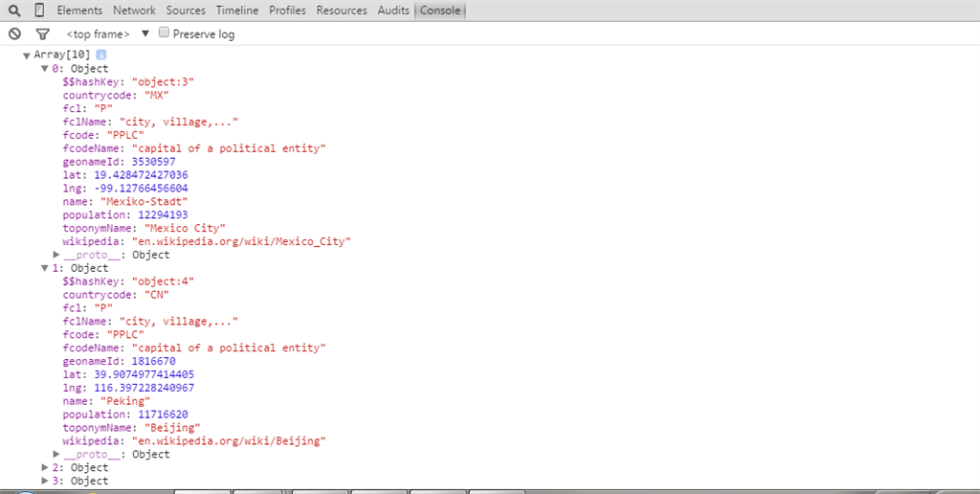Viewport: 980px width, 494px height.
Task: Click toponymName value "Beijing"
Action: click(x=172, y=428)
